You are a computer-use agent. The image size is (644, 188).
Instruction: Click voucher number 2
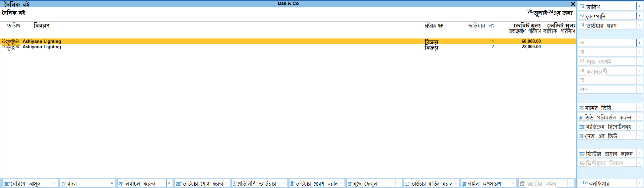493,47
